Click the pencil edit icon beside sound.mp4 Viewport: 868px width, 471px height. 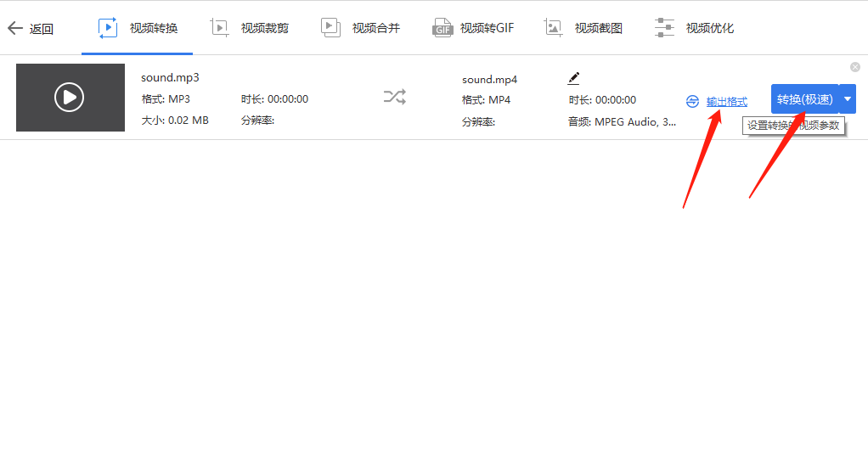pyautogui.click(x=573, y=78)
